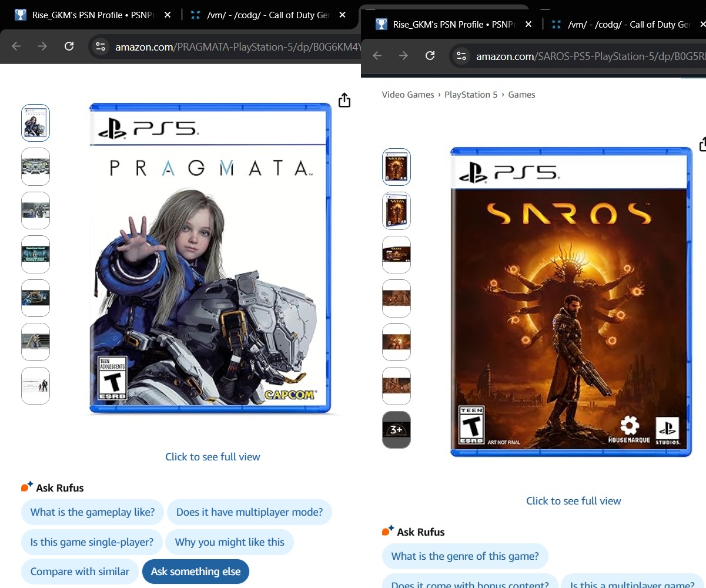Select second SAROS cover thumbnail
This screenshot has height=588, width=706.
click(397, 211)
